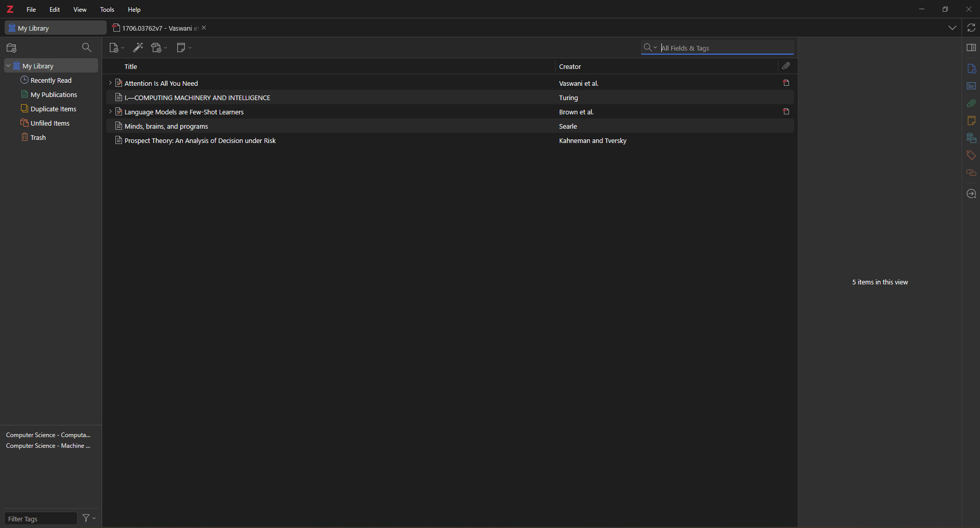Open the list all tabs dropdown arrow
980x528 pixels.
tap(952, 28)
